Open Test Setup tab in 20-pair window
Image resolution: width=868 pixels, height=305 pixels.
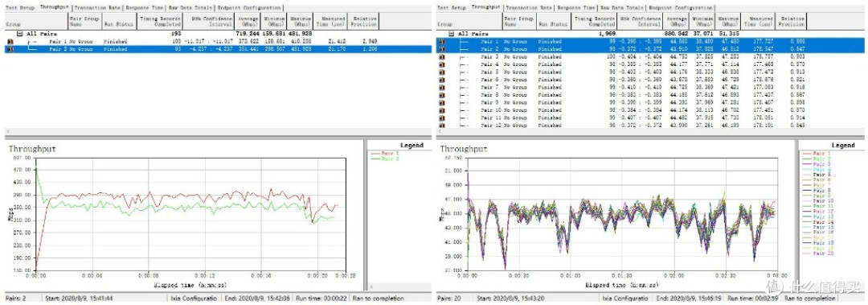pyautogui.click(x=452, y=8)
